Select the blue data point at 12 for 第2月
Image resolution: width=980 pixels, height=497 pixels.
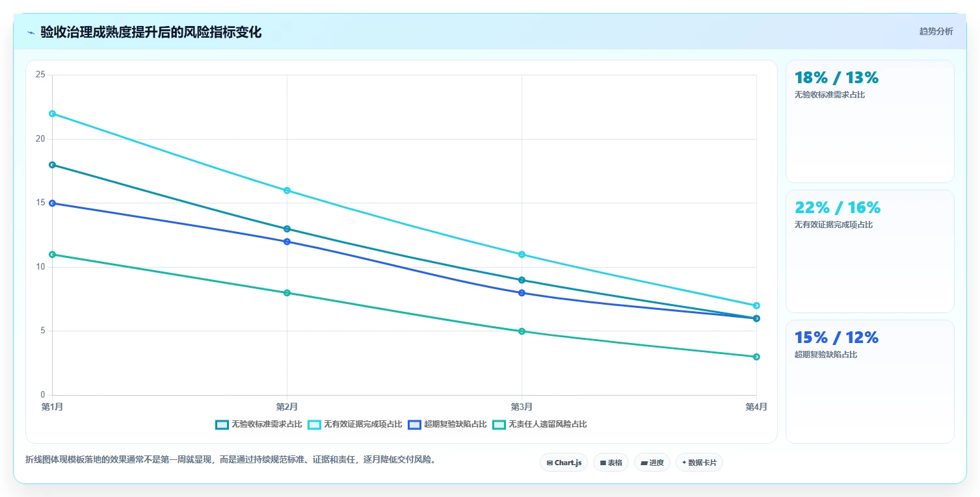[287, 242]
